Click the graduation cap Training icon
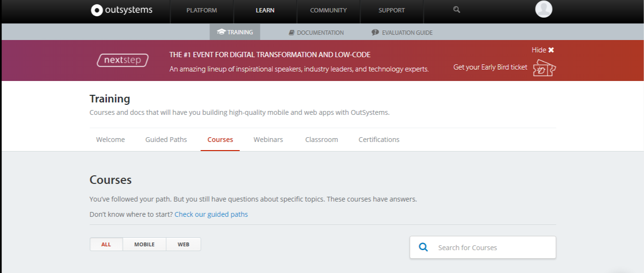 (x=221, y=32)
